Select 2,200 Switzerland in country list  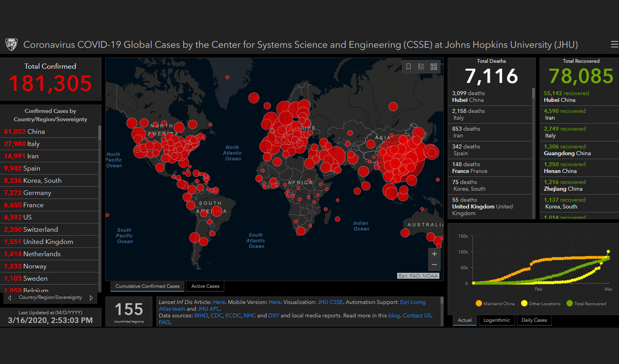pos(49,229)
